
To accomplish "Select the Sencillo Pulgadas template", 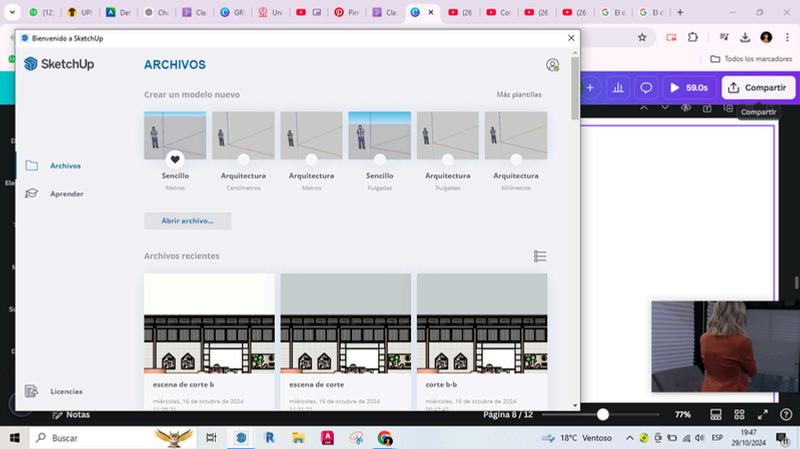I will click(x=380, y=135).
